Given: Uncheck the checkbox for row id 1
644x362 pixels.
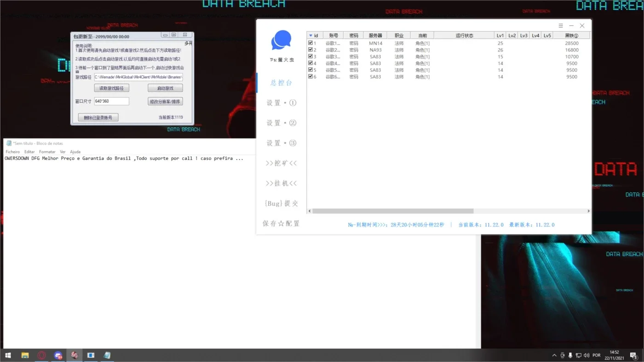Looking at the screenshot, I should 310,43.
